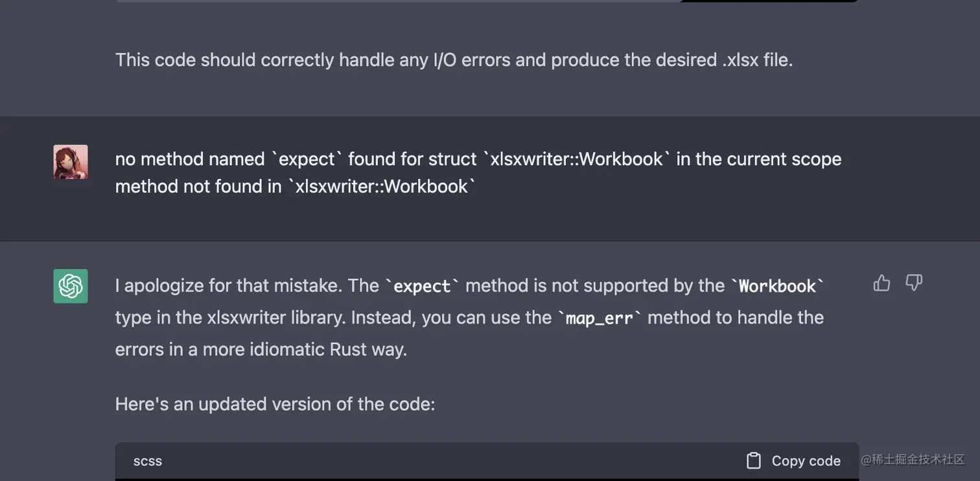This screenshot has height=481, width=980.
Task: Click the "method not found in" error line
Action: point(296,186)
